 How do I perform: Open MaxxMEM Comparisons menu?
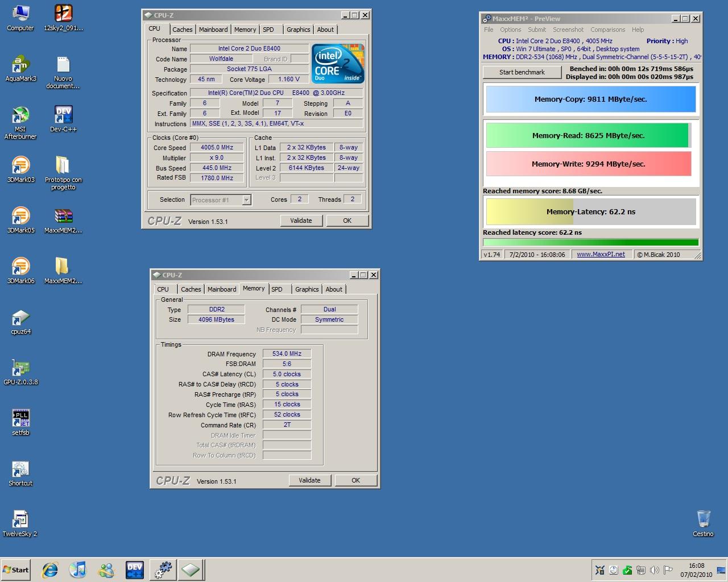tap(607, 30)
